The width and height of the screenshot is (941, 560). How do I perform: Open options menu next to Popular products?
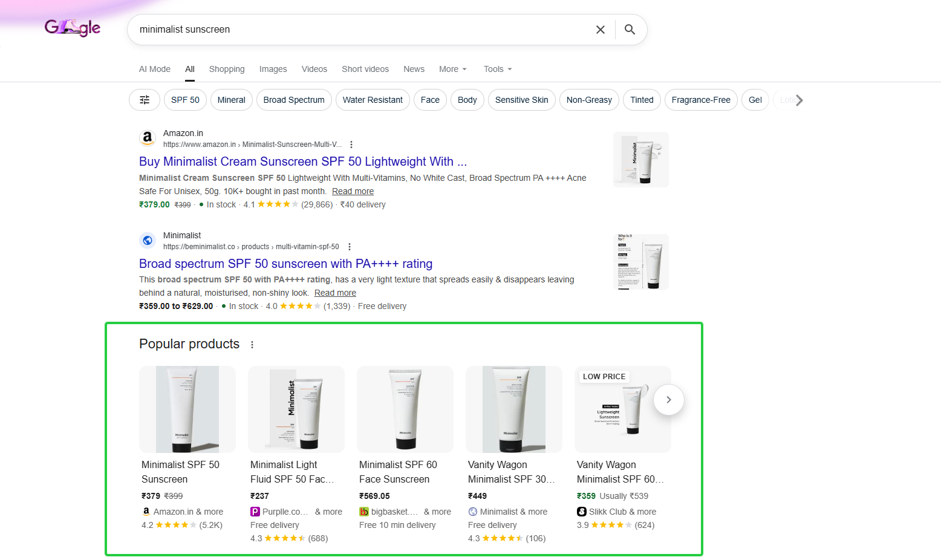pos(252,344)
